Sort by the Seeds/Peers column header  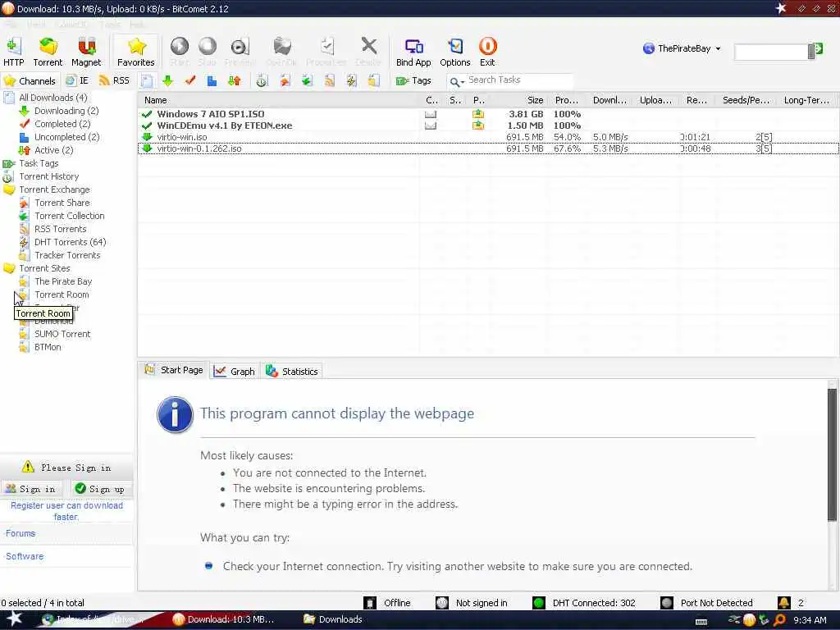746,100
